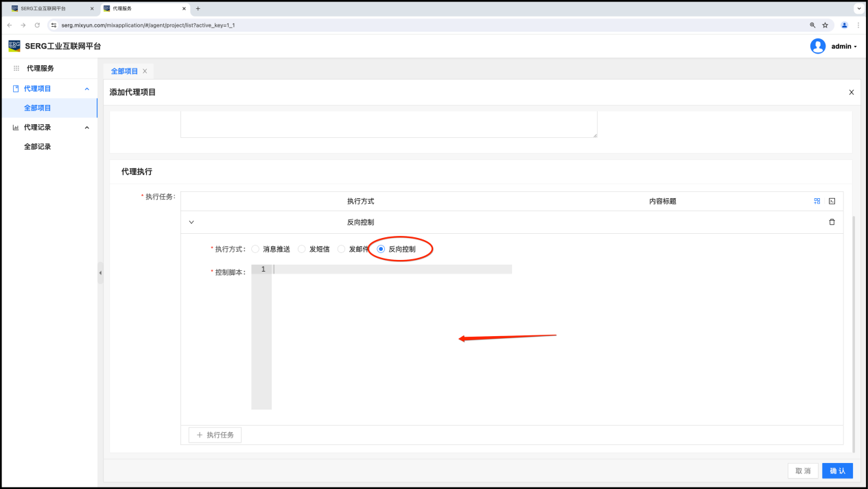Add a new task with 执行任务 button

215,435
